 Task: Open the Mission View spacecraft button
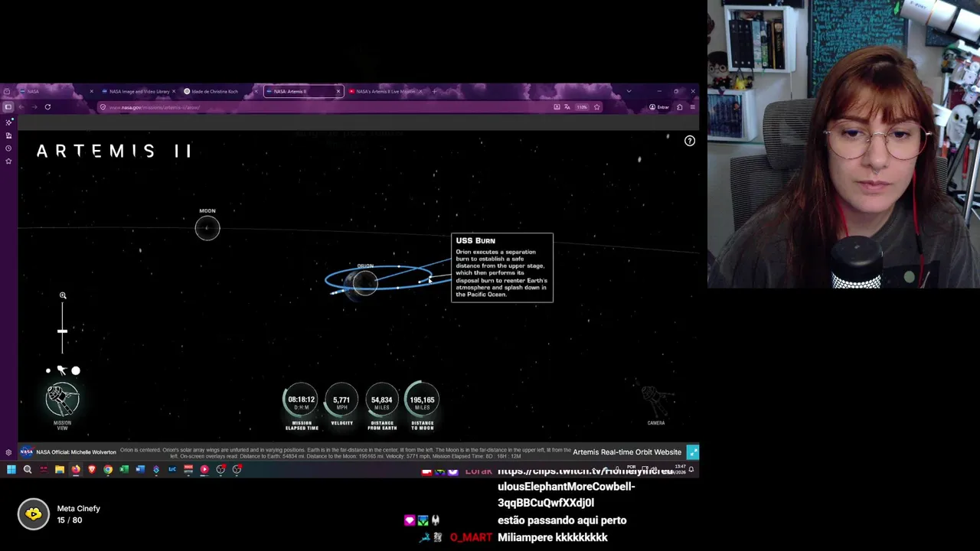point(62,399)
